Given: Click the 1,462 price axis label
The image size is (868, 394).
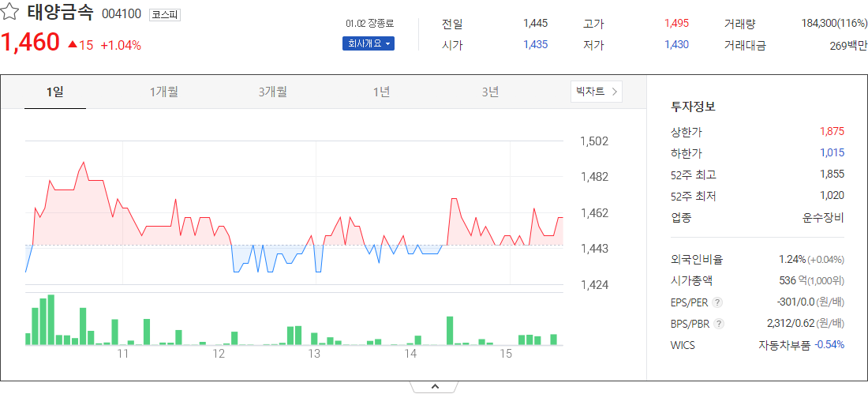Looking at the screenshot, I should [594, 213].
